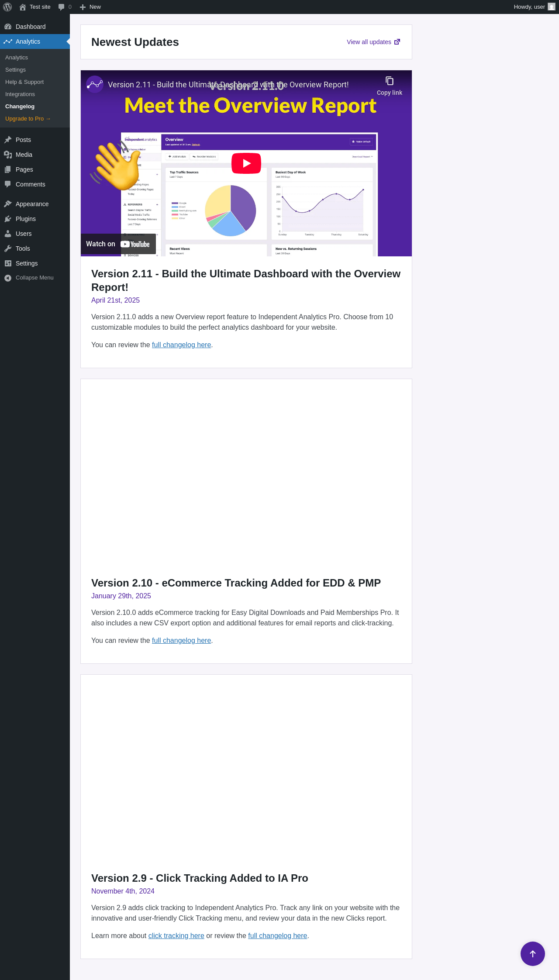The height and width of the screenshot is (980, 559).
Task: Open the New content menu
Action: point(90,7)
